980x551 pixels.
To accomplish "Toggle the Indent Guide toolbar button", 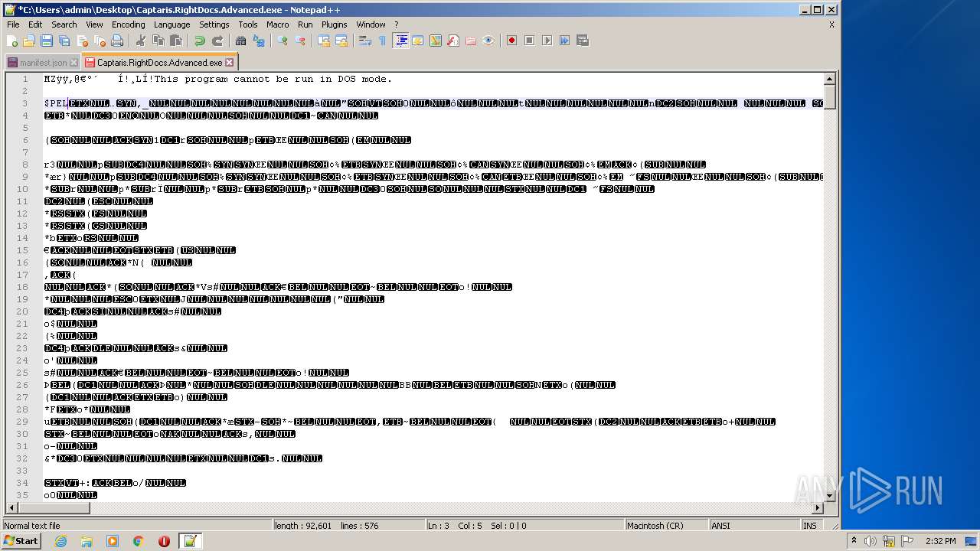I will coord(400,41).
